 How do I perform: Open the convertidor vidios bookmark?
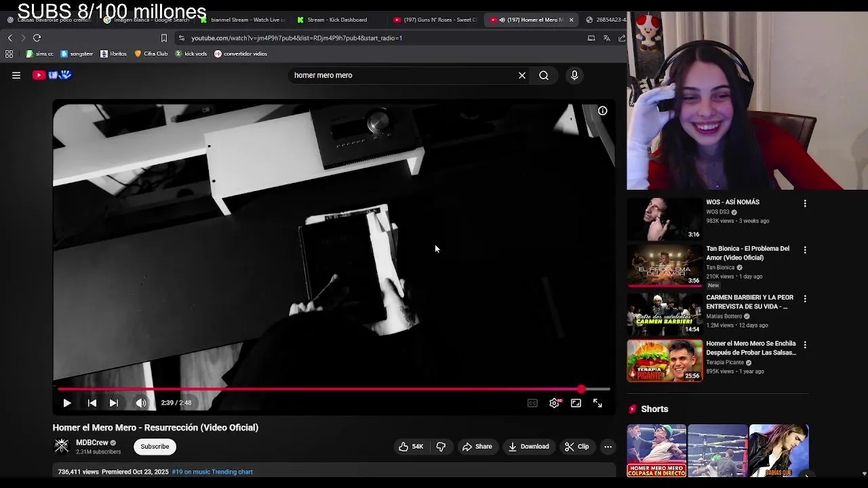click(x=240, y=54)
